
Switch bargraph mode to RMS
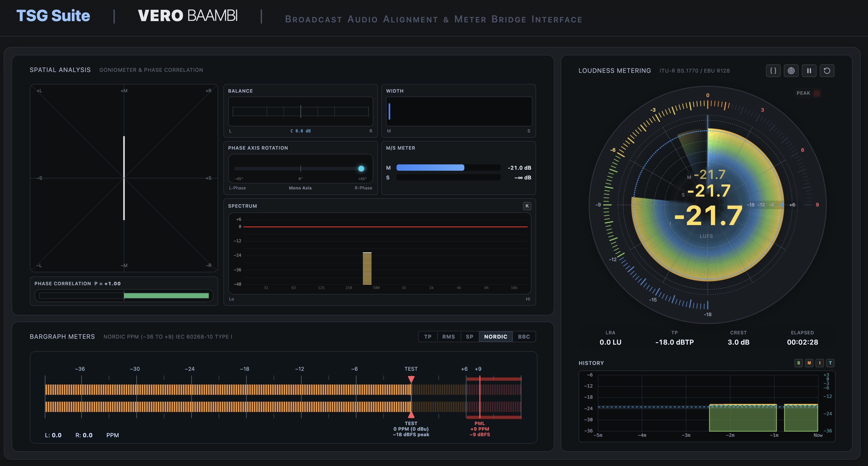(449, 337)
